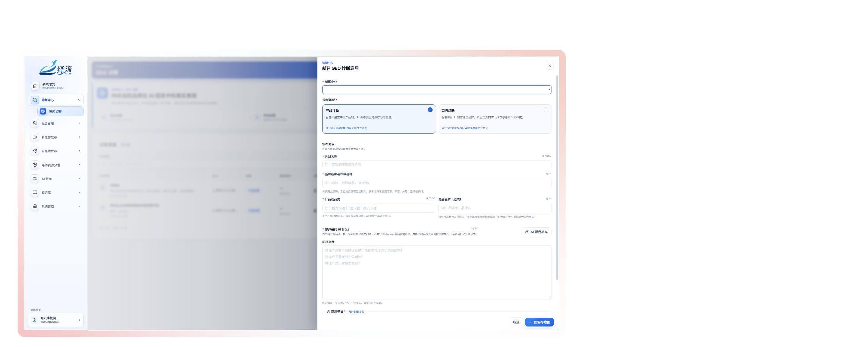Click the 诊断中心 magnifier icon
This screenshot has height=347, width=868.
pyautogui.click(x=35, y=100)
